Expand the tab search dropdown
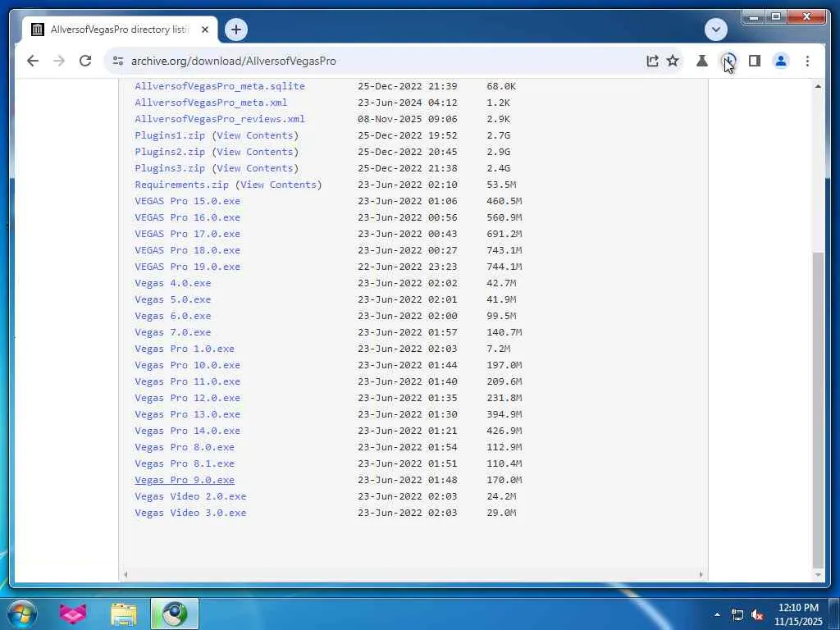The height and width of the screenshot is (630, 840). 715,30
